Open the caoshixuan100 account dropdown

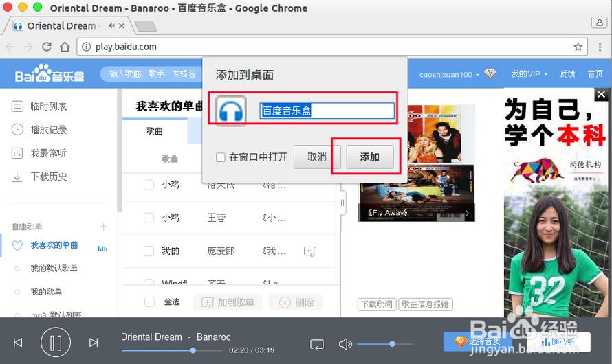coord(449,74)
